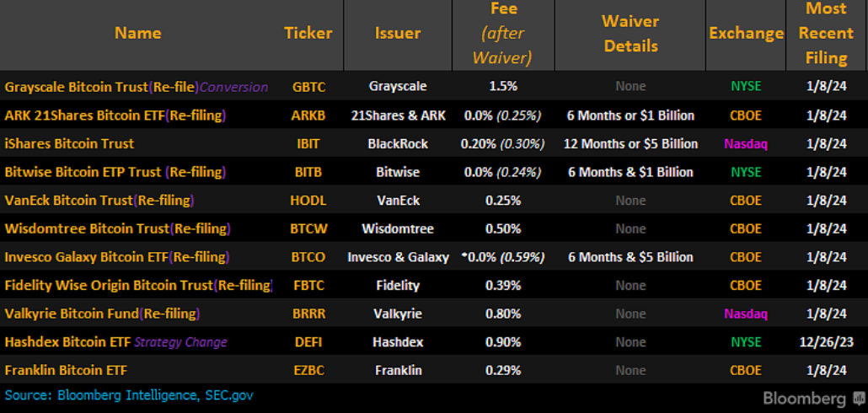Click the Name column header
This screenshot has height=413, width=868.
(x=137, y=34)
